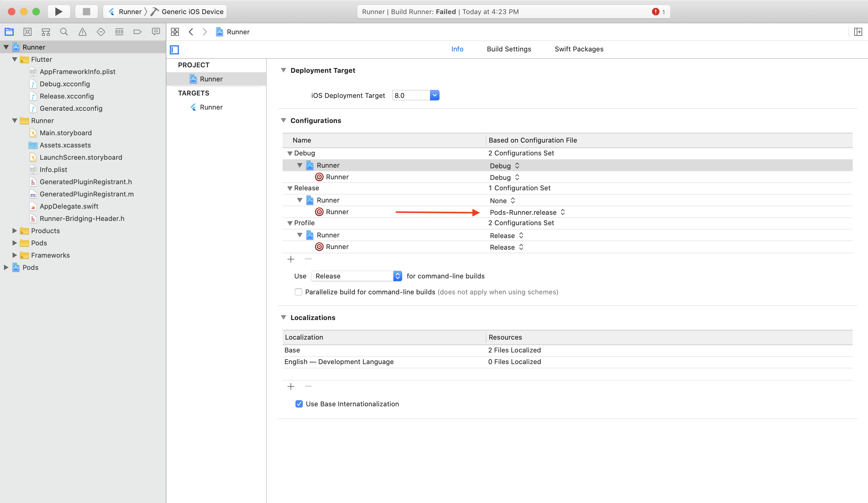Click the Run (play) button

(58, 12)
